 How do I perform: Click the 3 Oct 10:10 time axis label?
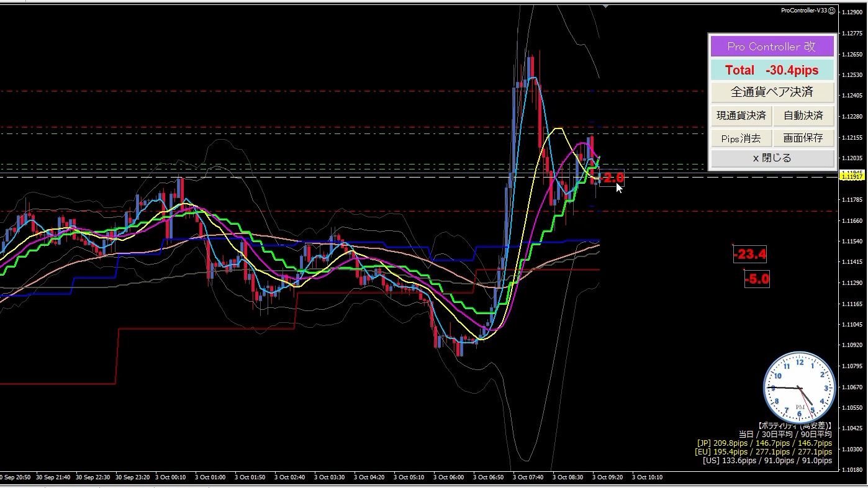point(647,477)
